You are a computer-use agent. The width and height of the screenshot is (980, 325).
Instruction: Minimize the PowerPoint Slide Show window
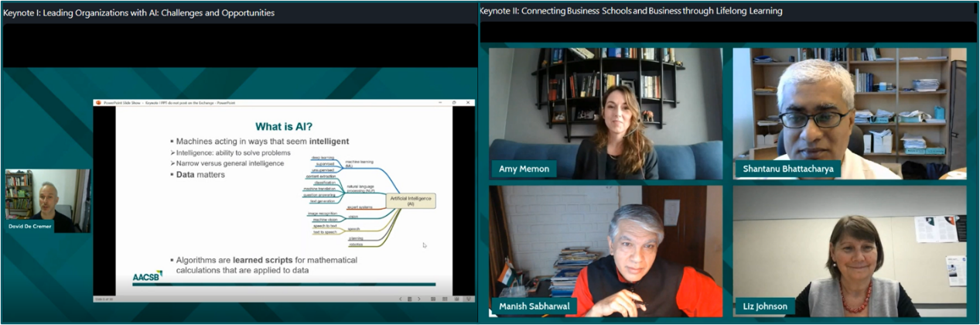441,102
